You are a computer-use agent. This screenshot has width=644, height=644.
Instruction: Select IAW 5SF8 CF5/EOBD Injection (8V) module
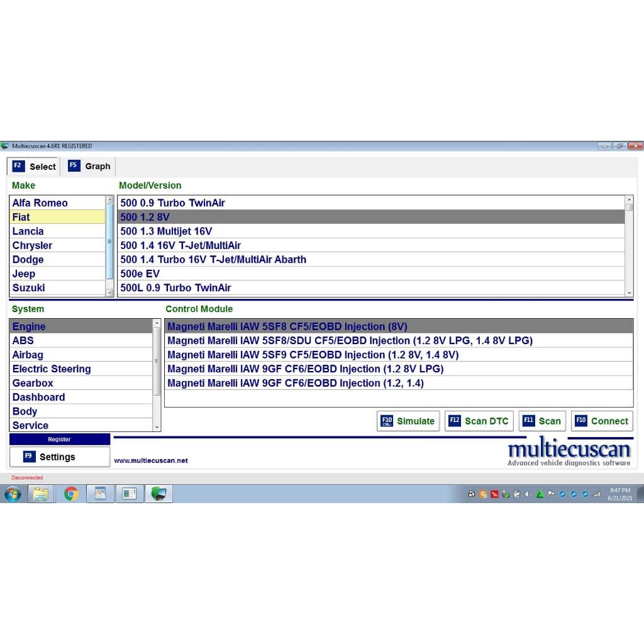point(399,326)
